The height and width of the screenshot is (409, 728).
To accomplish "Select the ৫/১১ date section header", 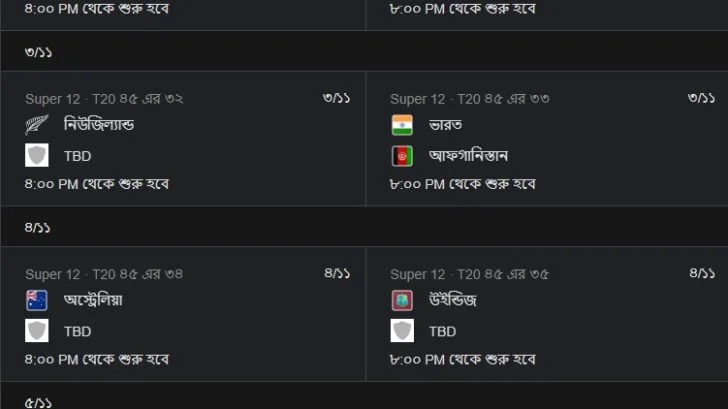I will coord(364,396).
